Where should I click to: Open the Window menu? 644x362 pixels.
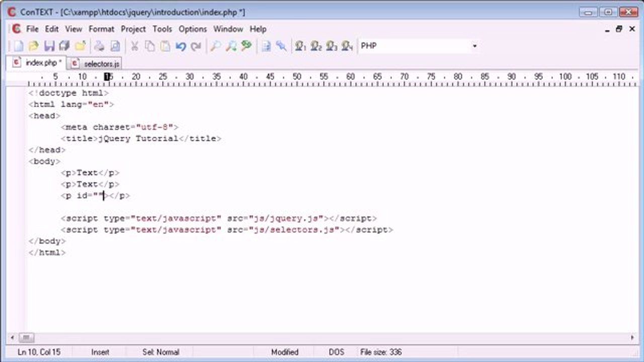coord(228,29)
